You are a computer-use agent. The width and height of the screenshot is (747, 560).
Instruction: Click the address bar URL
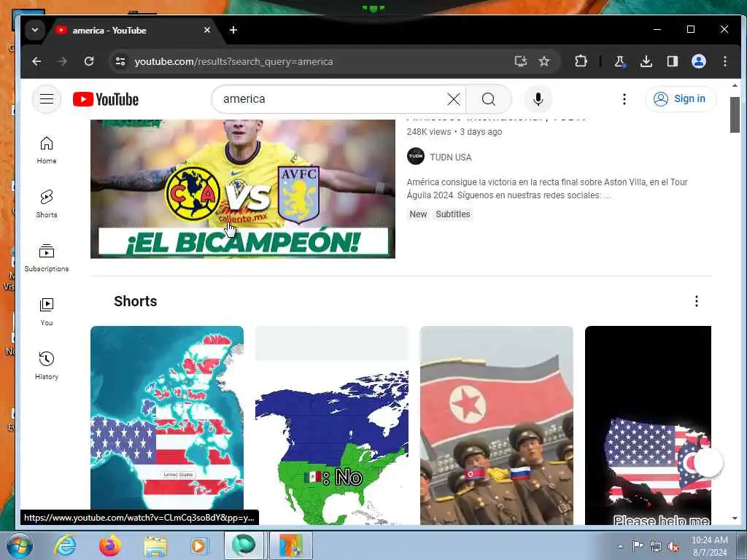[x=233, y=61]
